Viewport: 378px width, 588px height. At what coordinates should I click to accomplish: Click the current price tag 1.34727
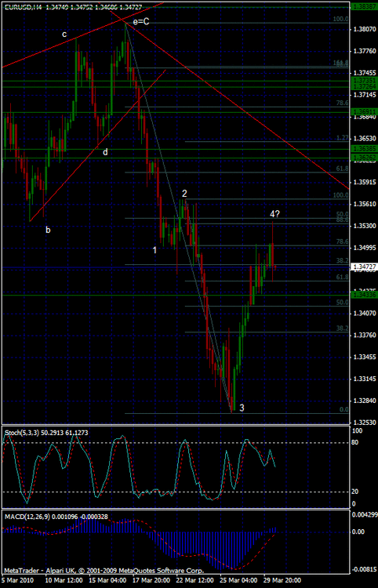click(x=363, y=267)
